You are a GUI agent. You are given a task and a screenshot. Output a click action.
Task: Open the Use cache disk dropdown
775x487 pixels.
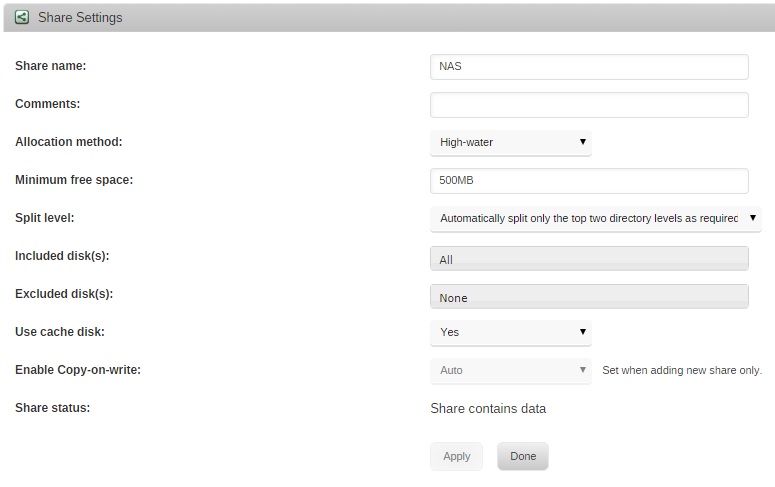coord(511,333)
